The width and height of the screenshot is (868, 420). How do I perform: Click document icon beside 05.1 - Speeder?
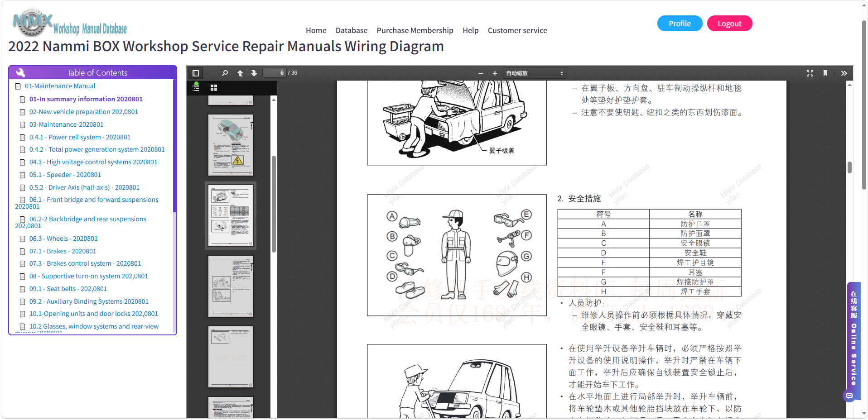(22, 175)
